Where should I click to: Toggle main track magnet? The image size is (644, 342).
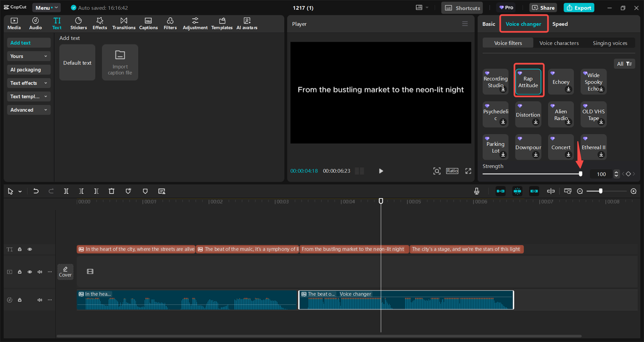click(501, 191)
